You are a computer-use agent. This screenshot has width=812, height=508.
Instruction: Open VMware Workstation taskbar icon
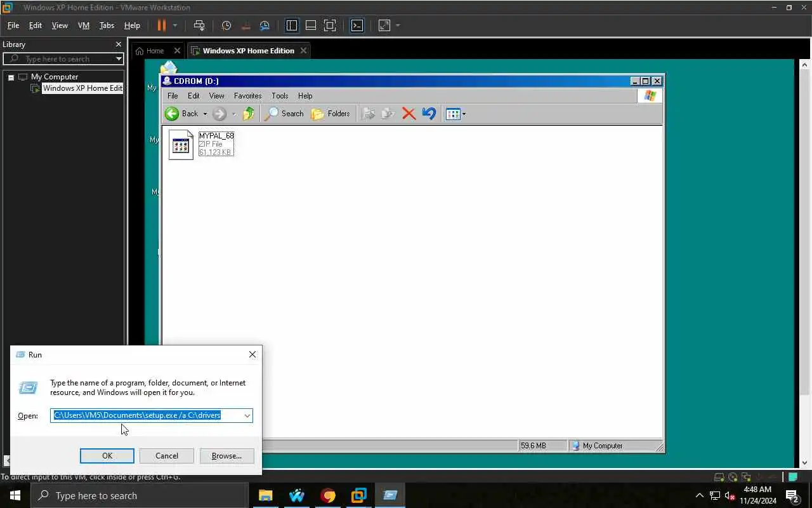point(359,495)
